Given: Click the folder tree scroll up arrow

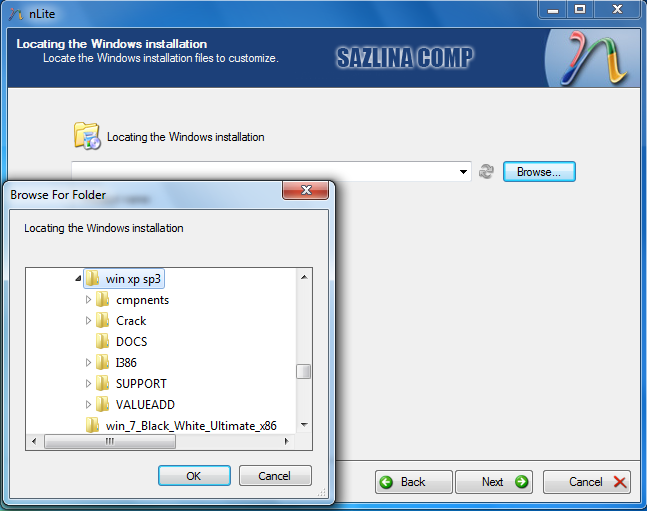Looking at the screenshot, I should 304,277.
